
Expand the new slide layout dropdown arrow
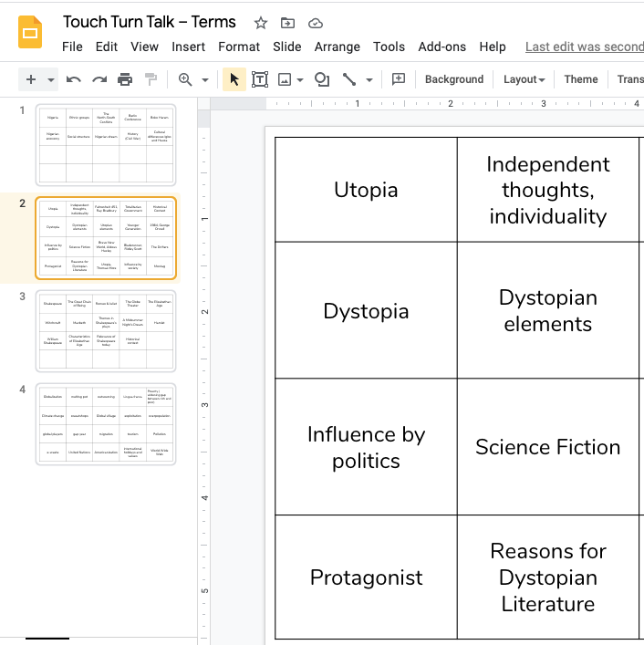51,80
